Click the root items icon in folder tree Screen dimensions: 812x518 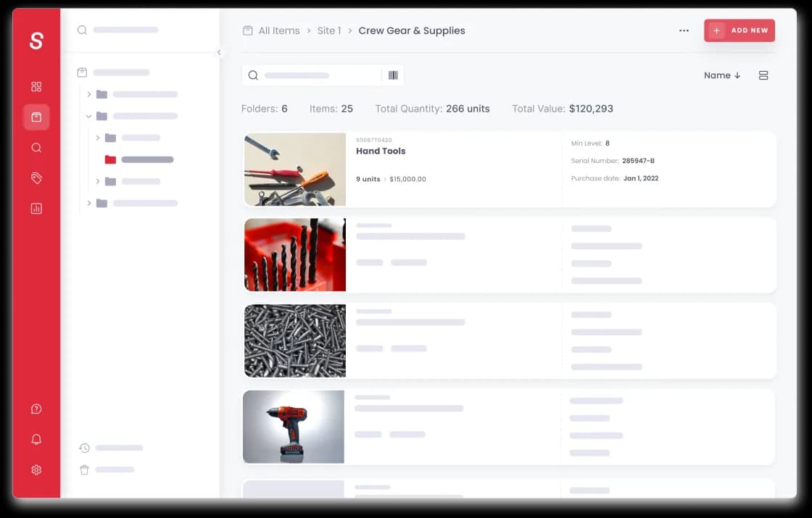(x=82, y=72)
